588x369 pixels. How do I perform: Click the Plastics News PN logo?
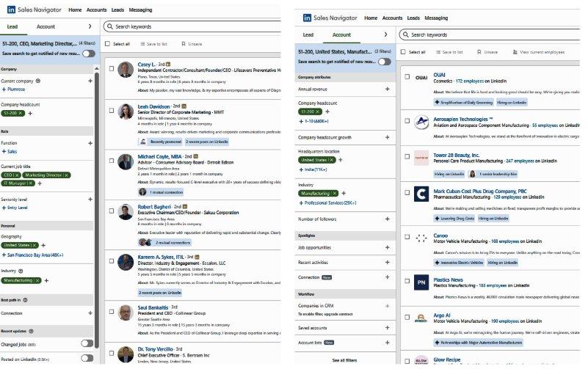coord(421,282)
